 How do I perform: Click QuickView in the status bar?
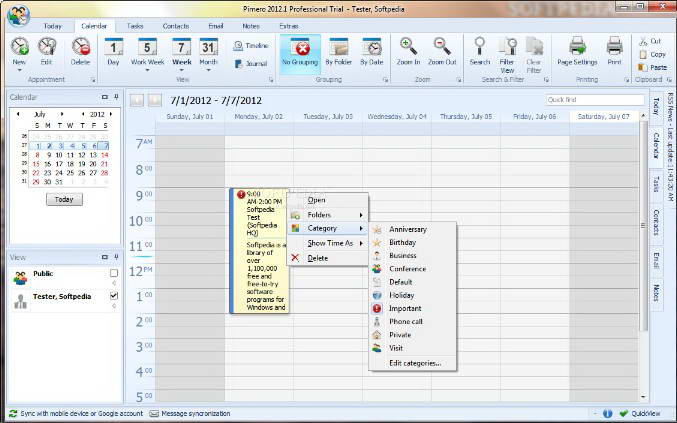(x=640, y=414)
